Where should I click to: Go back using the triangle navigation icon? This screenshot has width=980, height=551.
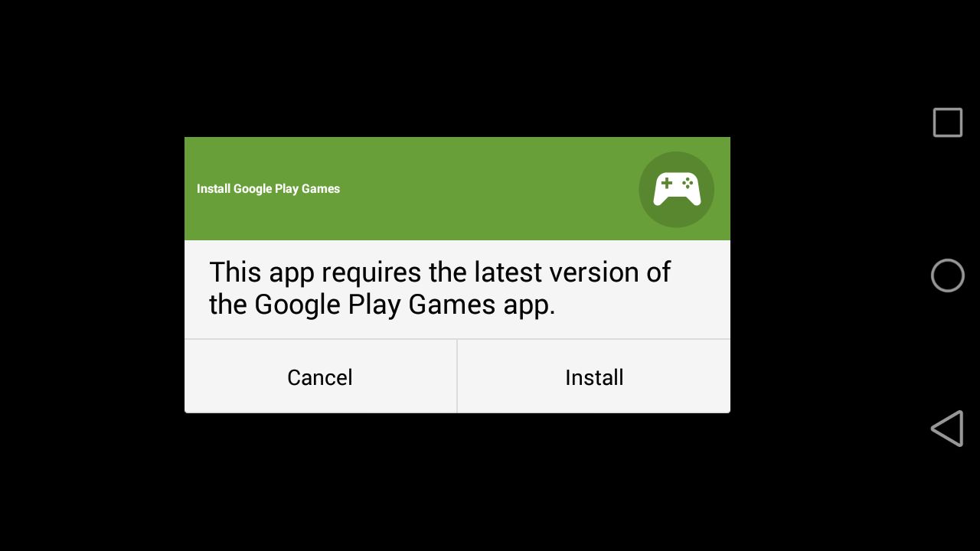947,429
